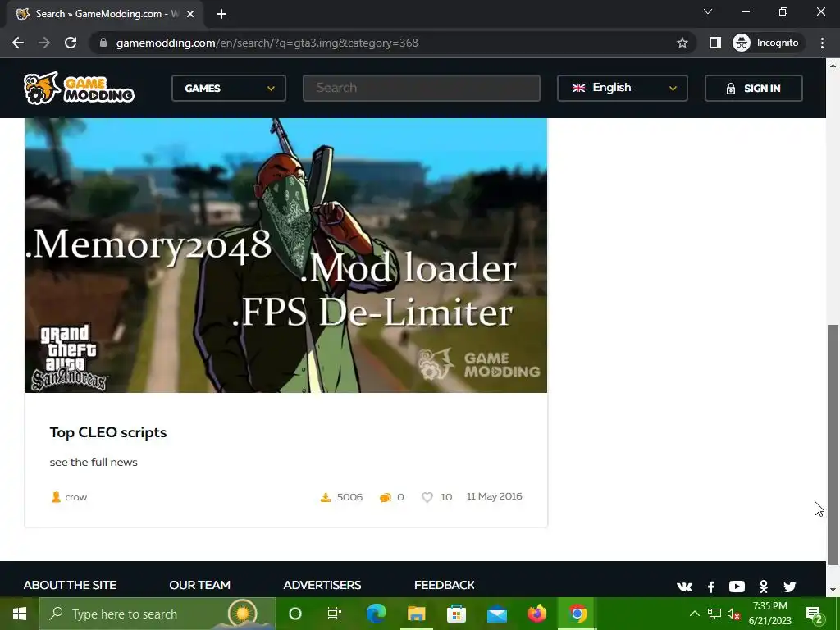Click the scrollbar down arrow
This screenshot has height=630, width=840.
(833, 590)
